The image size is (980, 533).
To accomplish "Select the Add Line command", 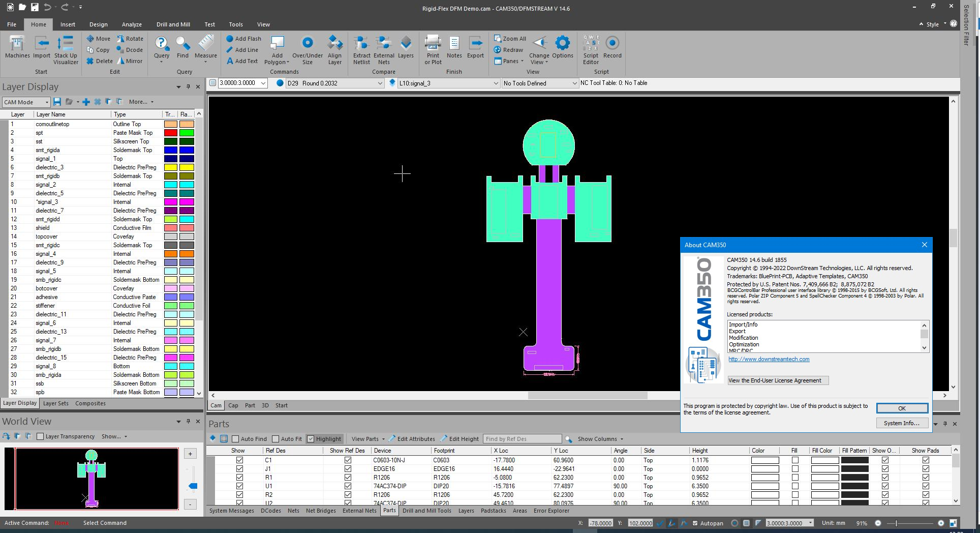I will (x=242, y=50).
